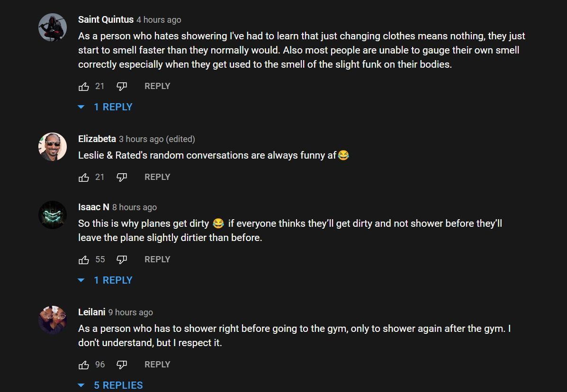The width and height of the screenshot is (567, 392).
Task: Open Leilani's channel via username
Action: coord(91,312)
